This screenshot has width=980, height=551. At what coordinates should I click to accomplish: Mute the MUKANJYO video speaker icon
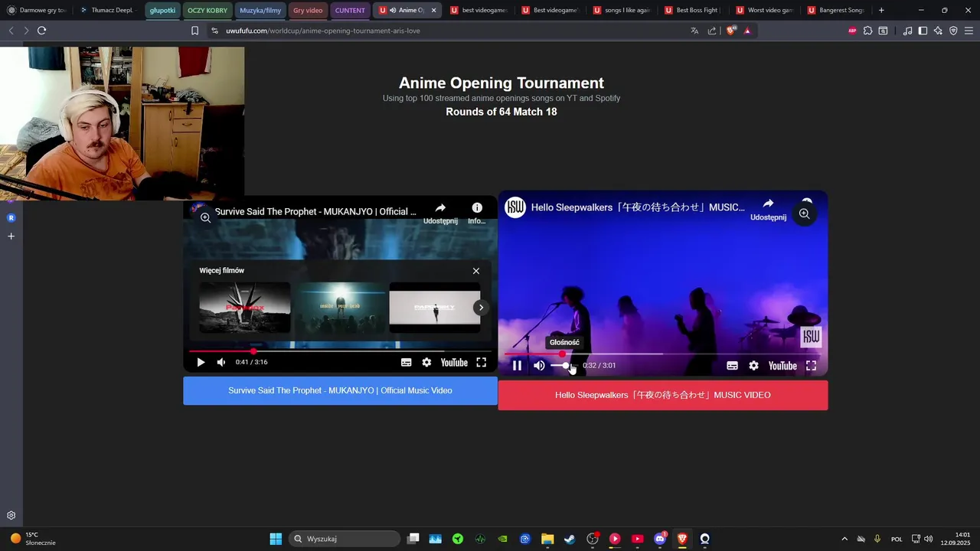tap(220, 363)
